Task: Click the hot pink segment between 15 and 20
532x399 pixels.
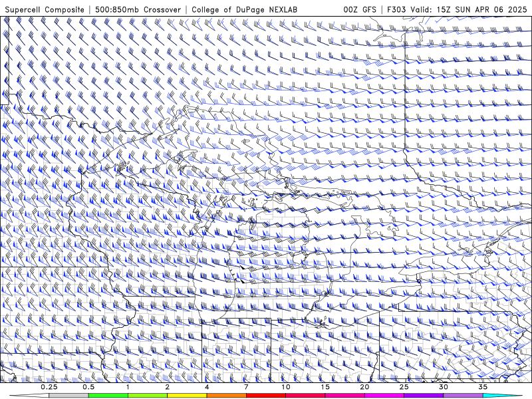Action: (x=344, y=396)
